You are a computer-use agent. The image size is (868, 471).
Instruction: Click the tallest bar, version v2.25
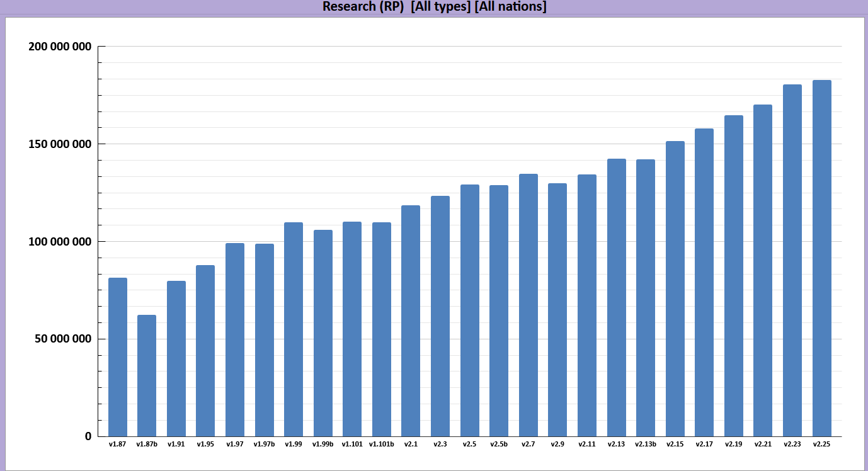click(822, 258)
